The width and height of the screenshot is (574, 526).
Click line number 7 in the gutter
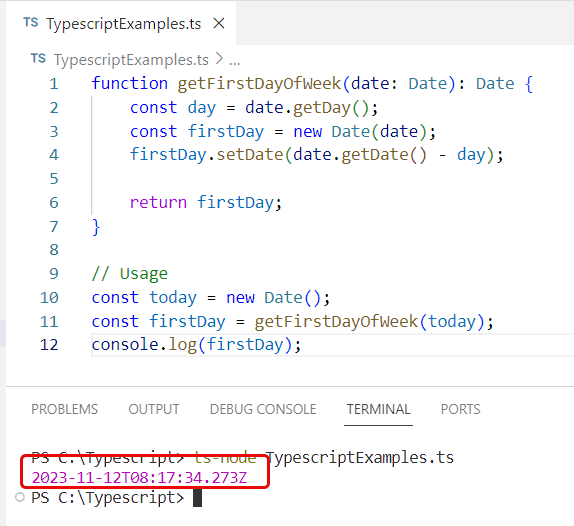click(54, 227)
